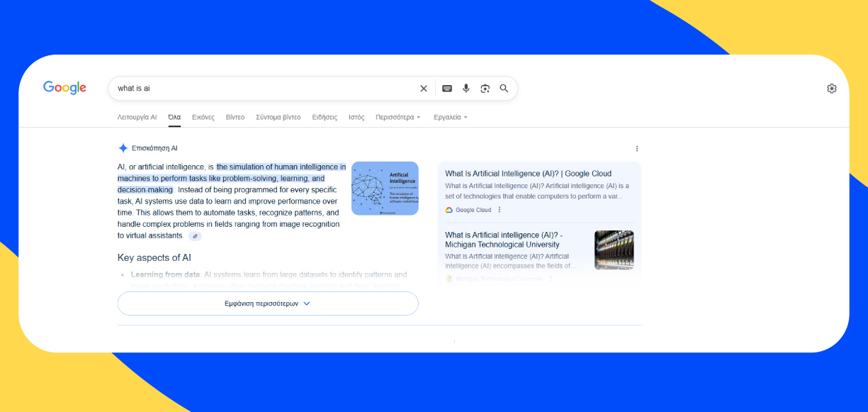Expand the Εργαλεία dropdown
The width and height of the screenshot is (868, 412).
451,117
